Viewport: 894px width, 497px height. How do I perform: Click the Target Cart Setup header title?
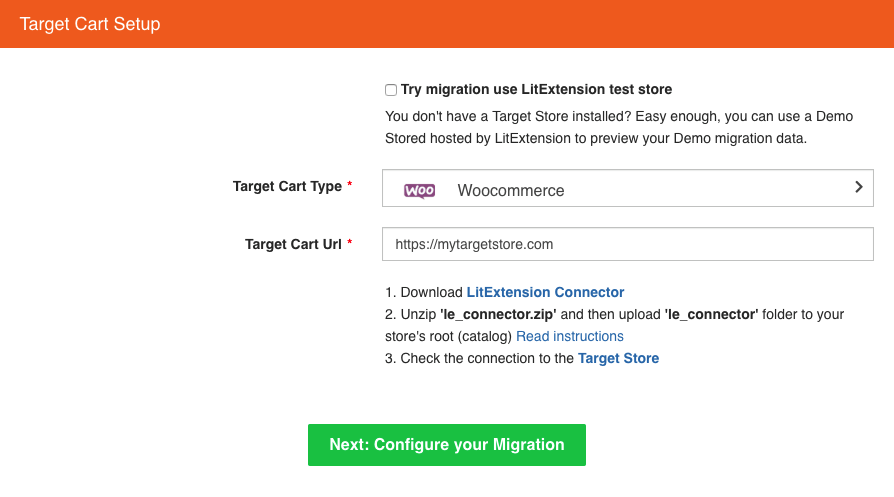[90, 24]
